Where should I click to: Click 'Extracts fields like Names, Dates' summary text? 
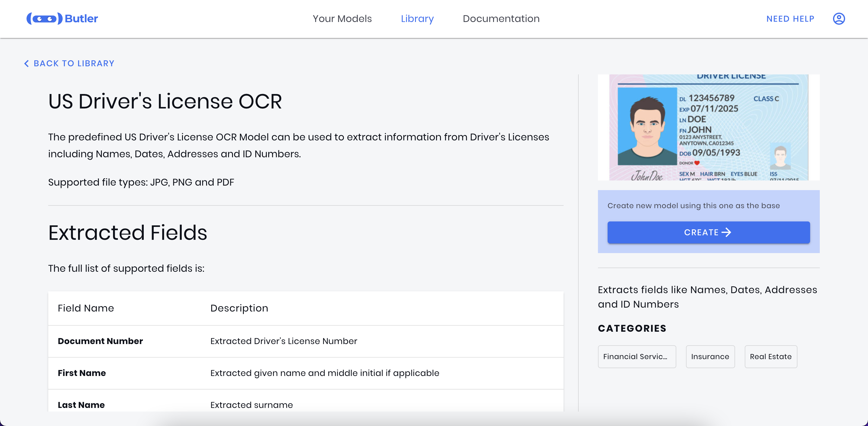tap(708, 297)
